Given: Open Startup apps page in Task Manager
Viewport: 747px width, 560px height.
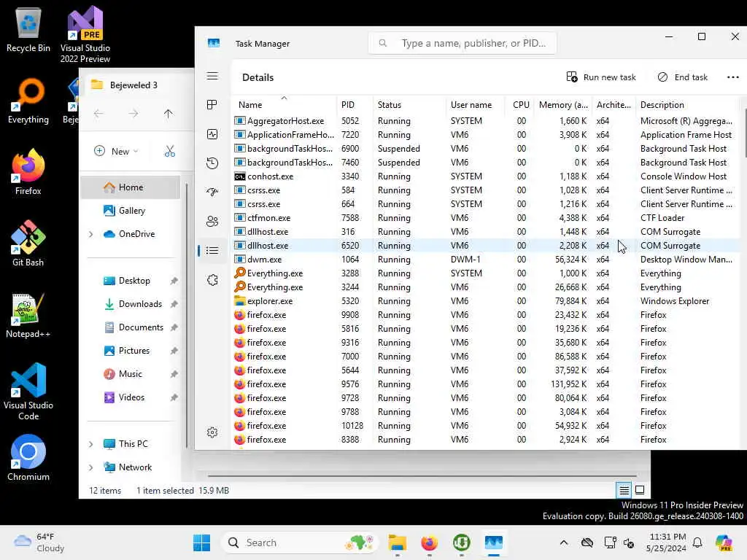Looking at the screenshot, I should pos(212,192).
